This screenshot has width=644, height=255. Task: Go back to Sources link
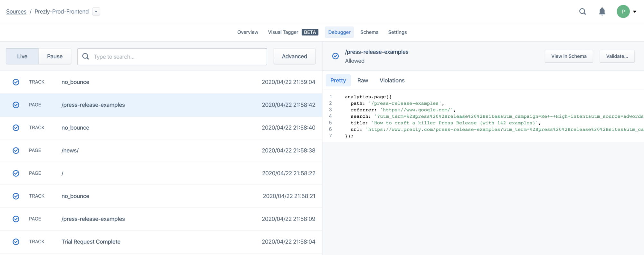click(x=16, y=12)
